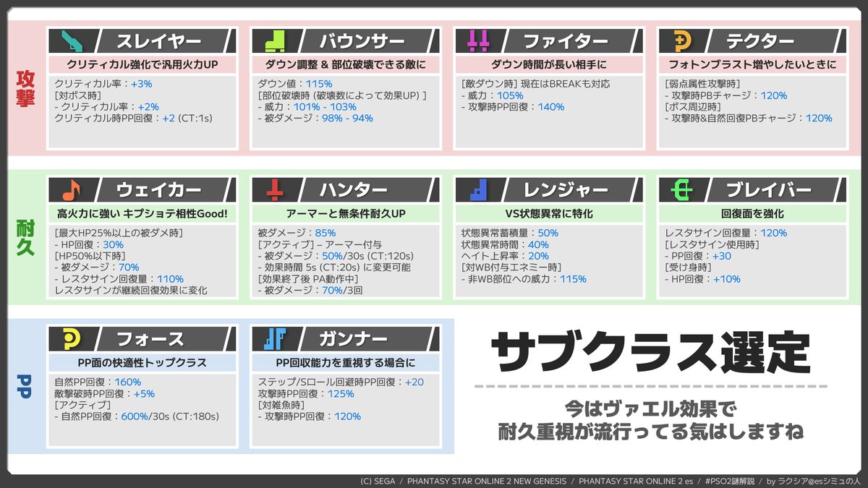868x488 pixels.
Task: Click 'VS状態異常に特化' subtitle
Action: 550,214
